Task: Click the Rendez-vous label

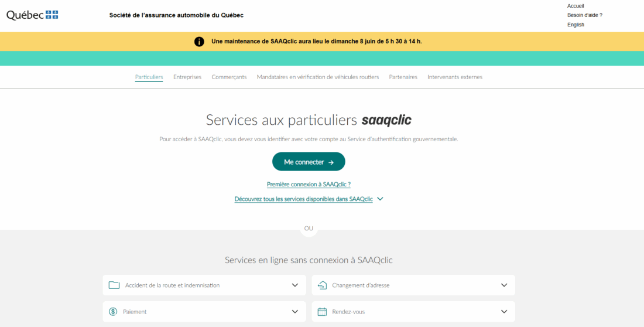Action: pos(348,312)
